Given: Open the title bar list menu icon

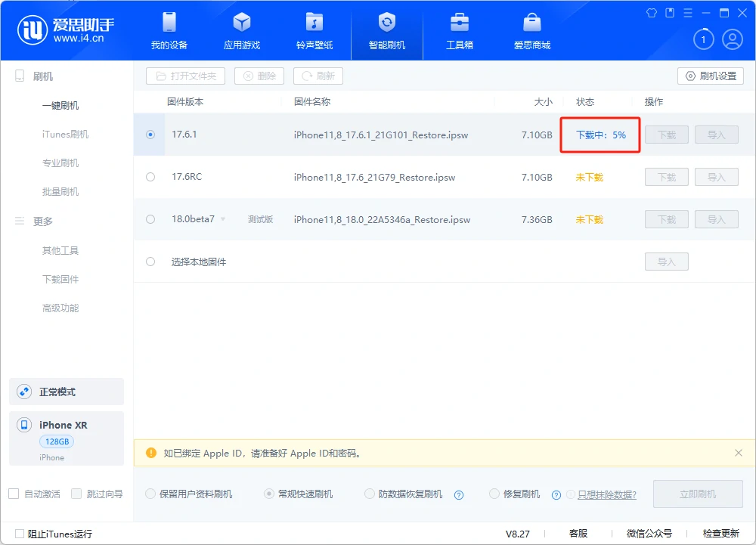Looking at the screenshot, I should coord(687,13).
